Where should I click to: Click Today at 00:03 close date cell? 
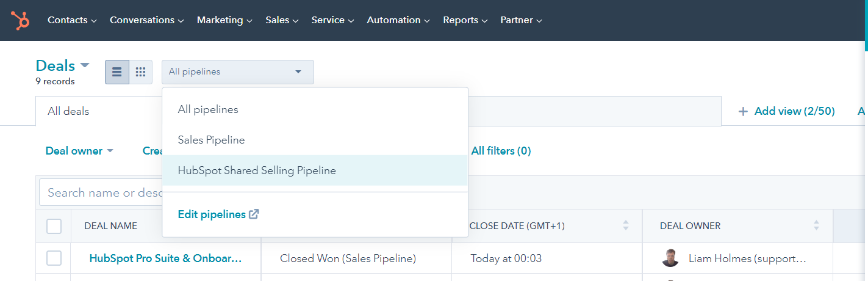[506, 258]
